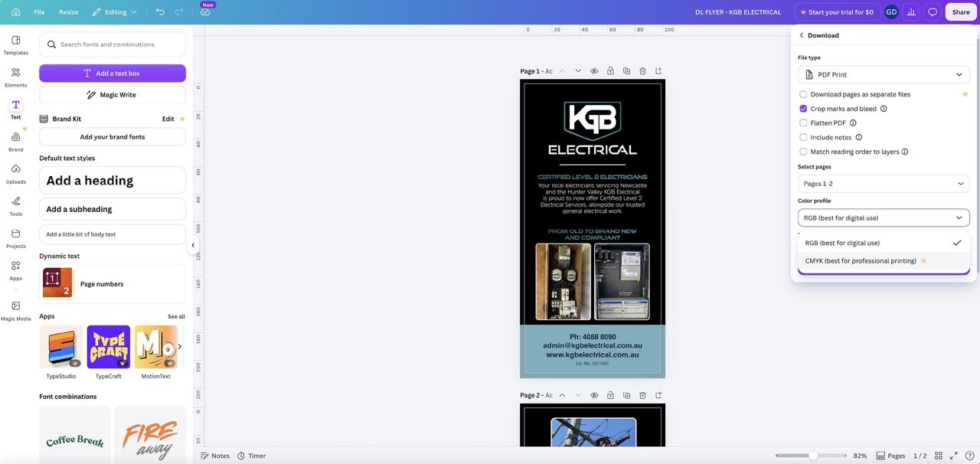Open the grid view icon
Screen dimensions: 980x464
pos(939,456)
